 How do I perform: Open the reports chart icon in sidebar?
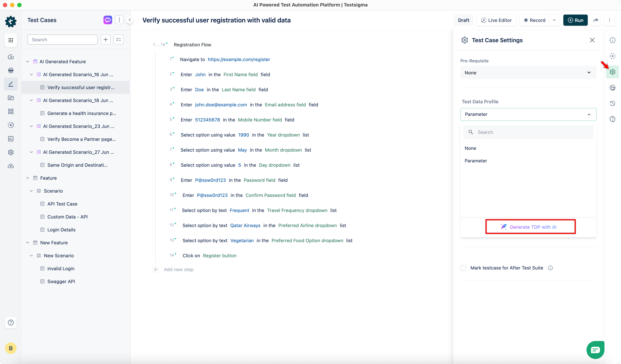click(11, 139)
